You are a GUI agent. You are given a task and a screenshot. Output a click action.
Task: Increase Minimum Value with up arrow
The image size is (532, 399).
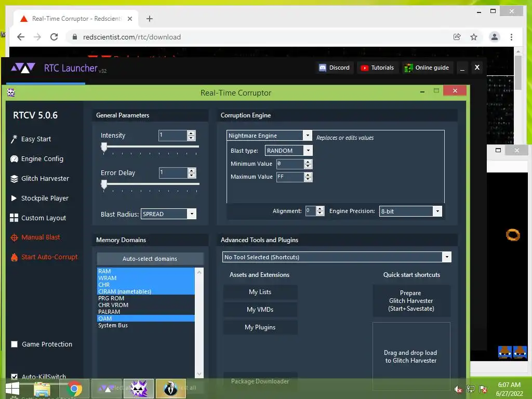(x=308, y=162)
